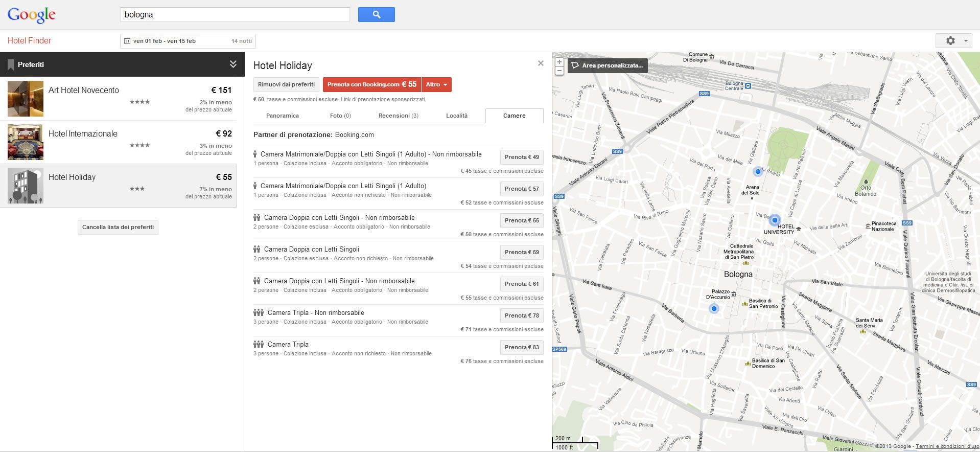Open the Altro booking options dropdown

click(x=436, y=85)
